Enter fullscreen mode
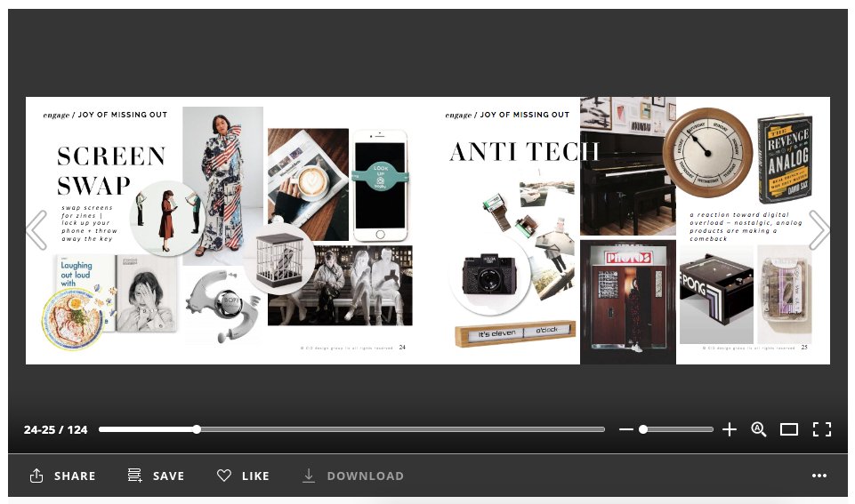Screen dimensions: 855x504 822,429
